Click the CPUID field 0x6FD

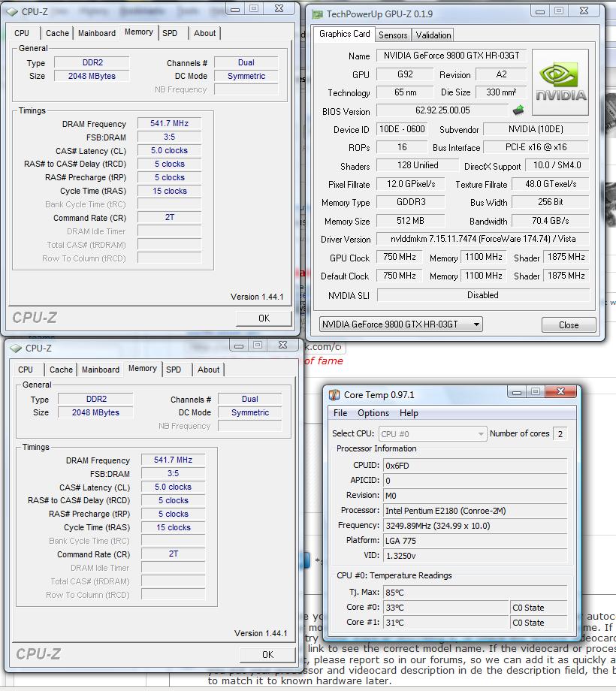[475, 466]
